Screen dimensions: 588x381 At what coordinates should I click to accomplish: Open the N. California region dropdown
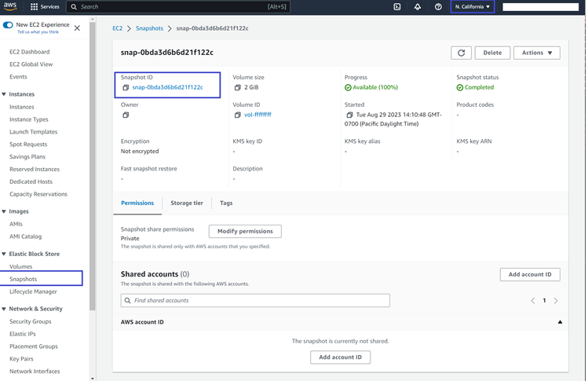point(473,7)
